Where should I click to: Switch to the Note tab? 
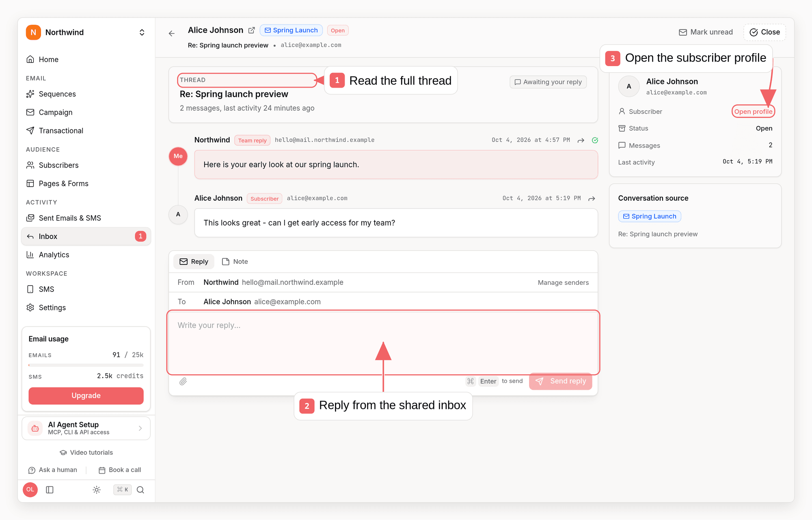tap(235, 262)
